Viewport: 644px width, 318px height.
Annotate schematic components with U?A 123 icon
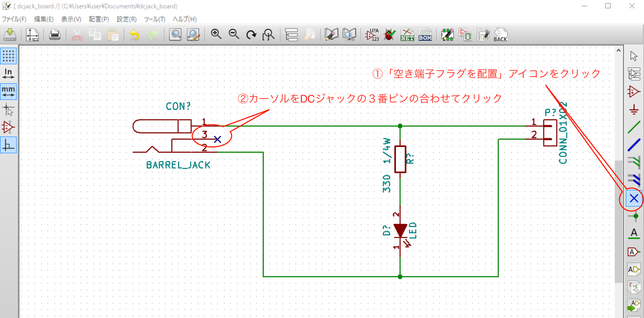coord(372,34)
